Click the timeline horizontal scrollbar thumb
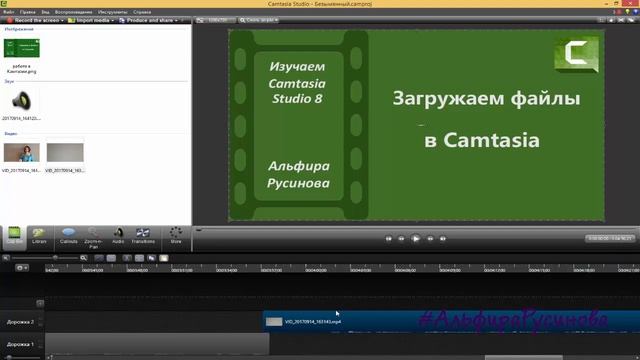Viewport: 640px width, 360px height. coord(524,358)
